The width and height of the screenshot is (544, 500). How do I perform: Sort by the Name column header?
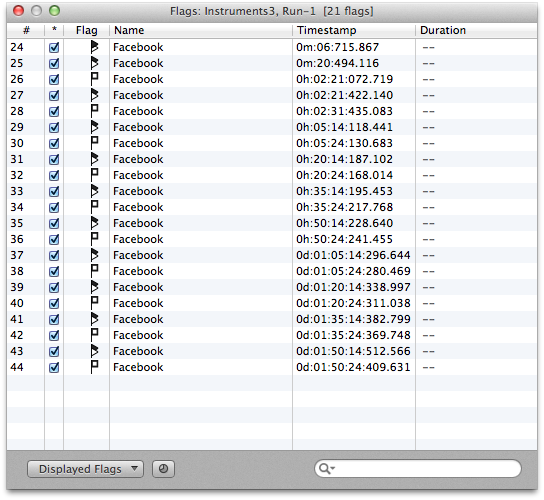tap(201, 31)
